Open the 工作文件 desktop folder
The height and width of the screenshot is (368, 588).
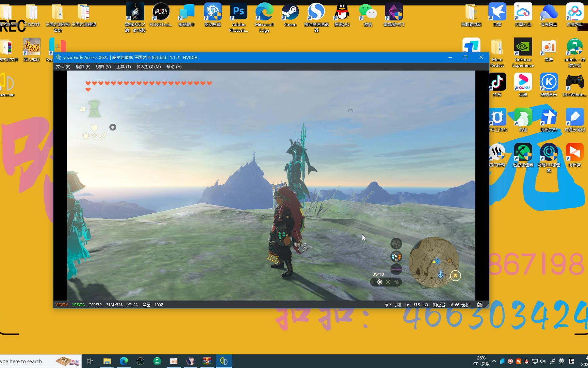[x=32, y=15]
